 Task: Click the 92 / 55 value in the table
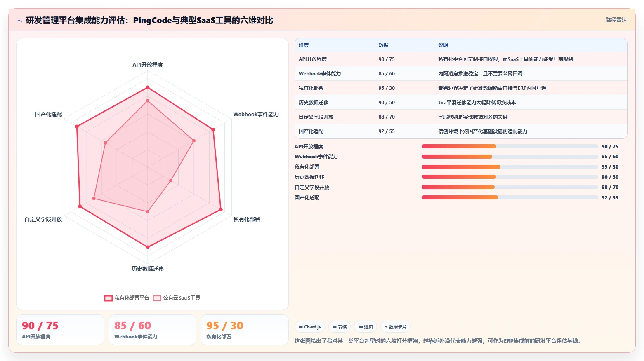tap(387, 131)
